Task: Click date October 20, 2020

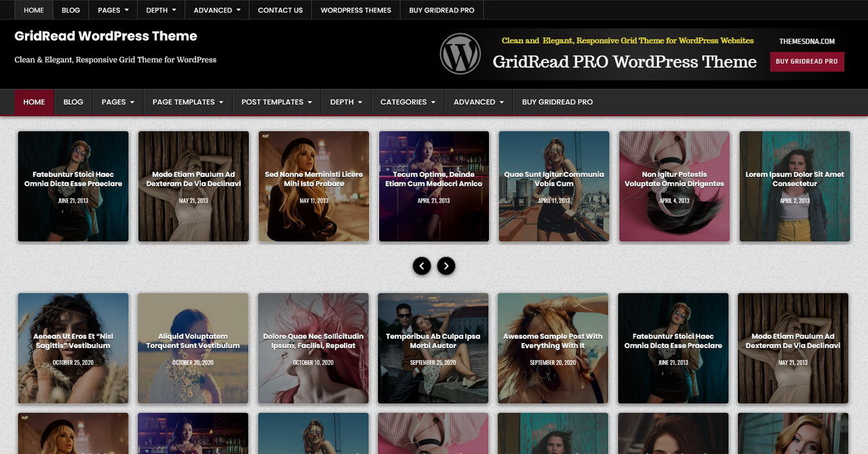Action: click(x=193, y=363)
